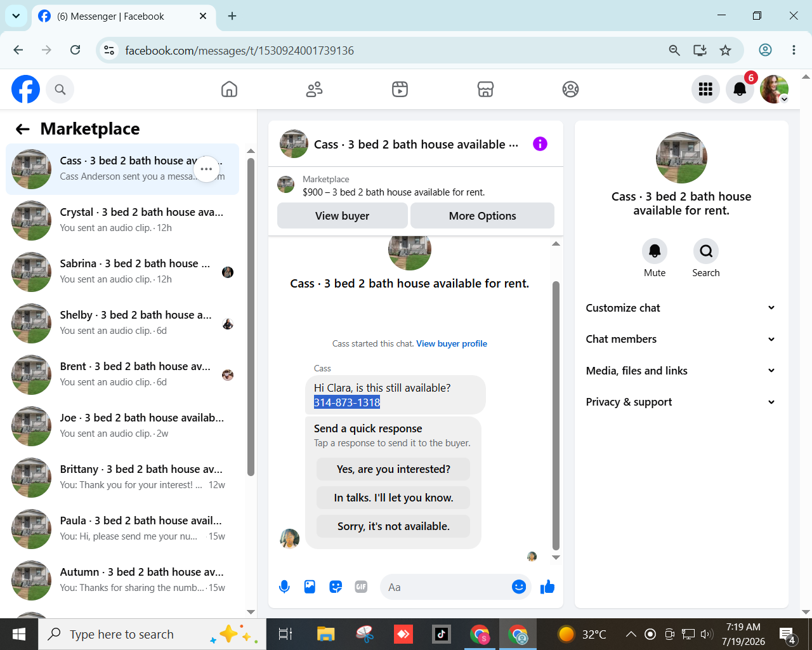812x650 pixels.
Task: Open the Windows notification center
Action: coord(787,634)
